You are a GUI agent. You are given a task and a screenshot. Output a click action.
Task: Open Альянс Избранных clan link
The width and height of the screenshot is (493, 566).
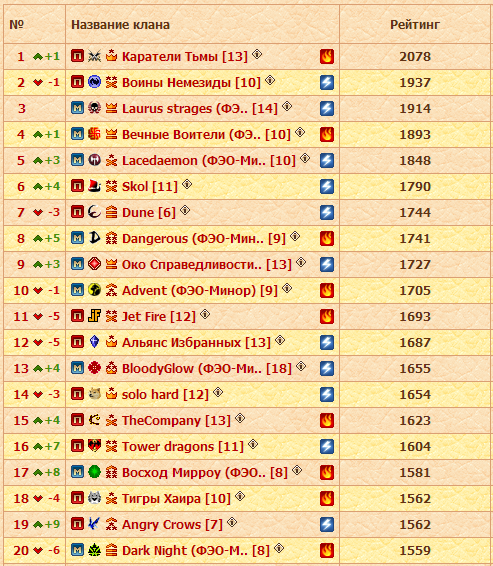(x=196, y=343)
